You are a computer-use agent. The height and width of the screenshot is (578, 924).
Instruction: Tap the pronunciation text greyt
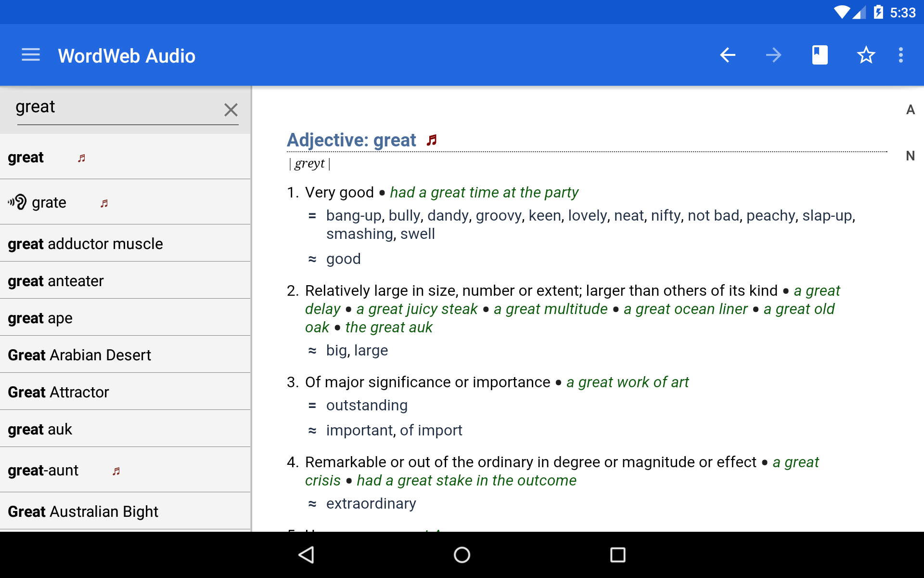(x=309, y=164)
